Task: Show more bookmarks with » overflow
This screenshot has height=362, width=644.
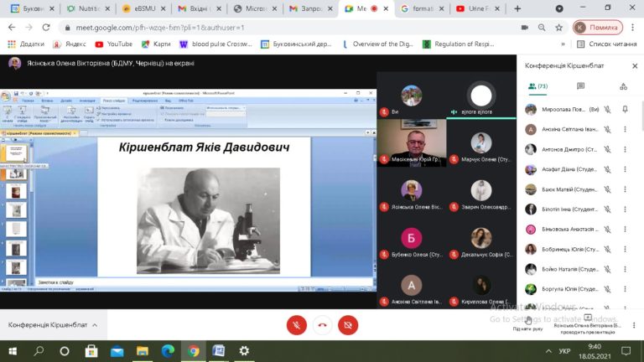Action: coord(563,44)
